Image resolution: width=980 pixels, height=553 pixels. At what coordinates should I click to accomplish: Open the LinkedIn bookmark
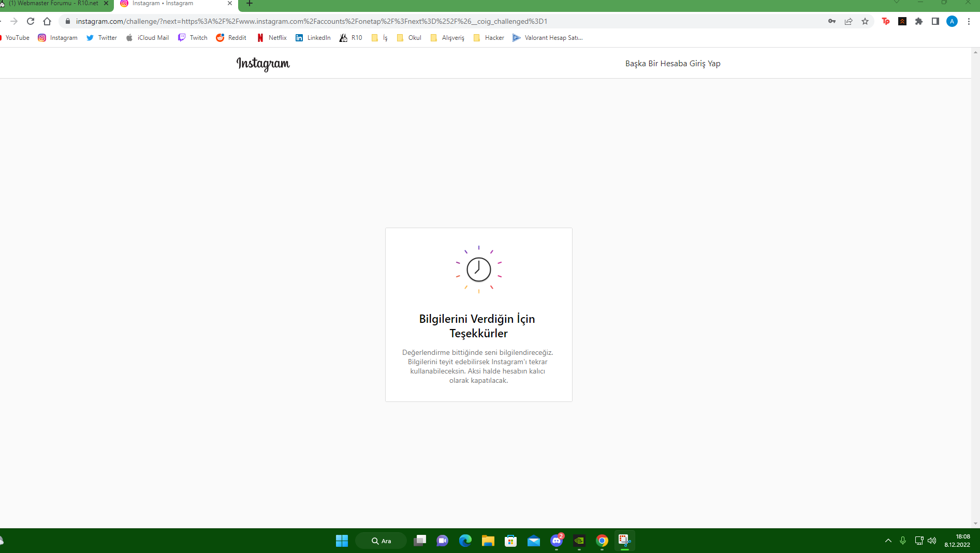[313, 38]
